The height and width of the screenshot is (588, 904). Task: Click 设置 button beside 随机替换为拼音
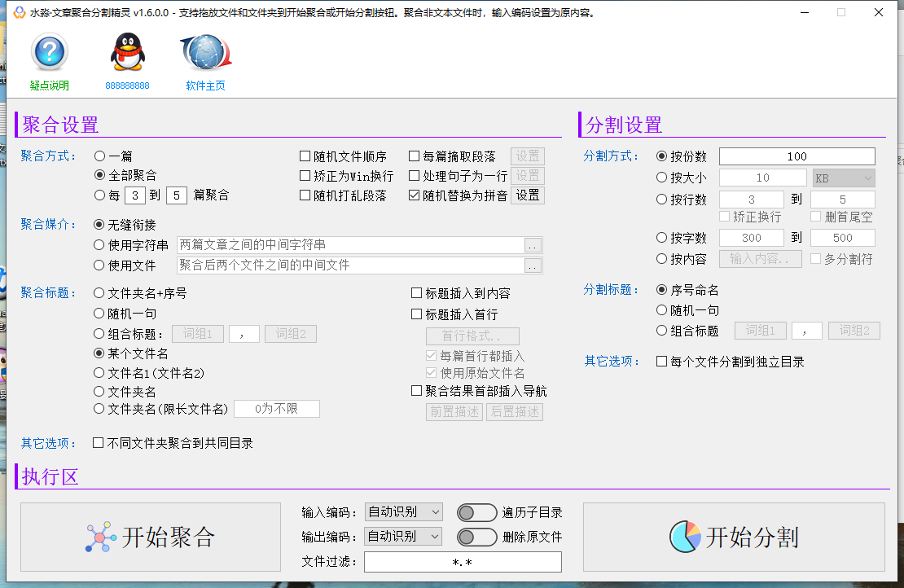tap(528, 195)
